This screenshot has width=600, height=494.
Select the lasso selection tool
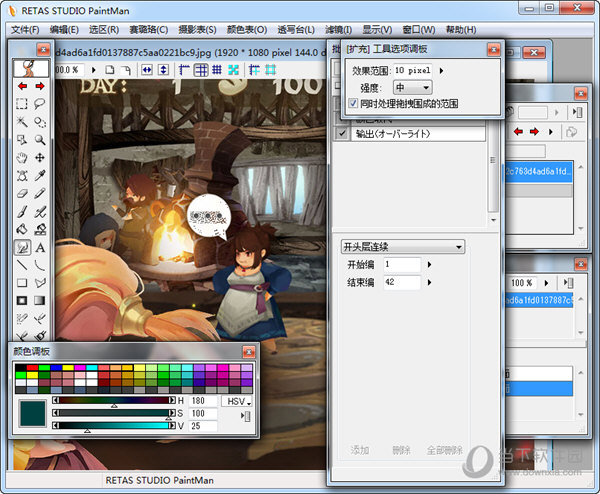click(x=40, y=104)
